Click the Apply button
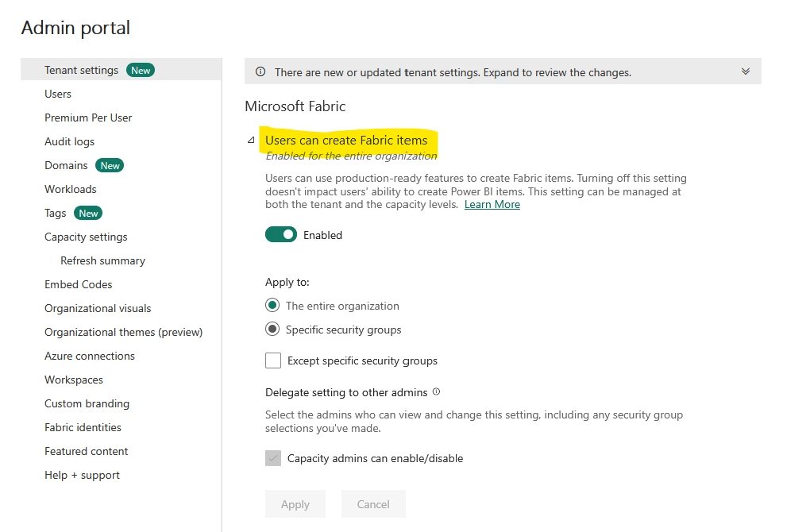Screen dimensions: 810x532 click(295, 504)
